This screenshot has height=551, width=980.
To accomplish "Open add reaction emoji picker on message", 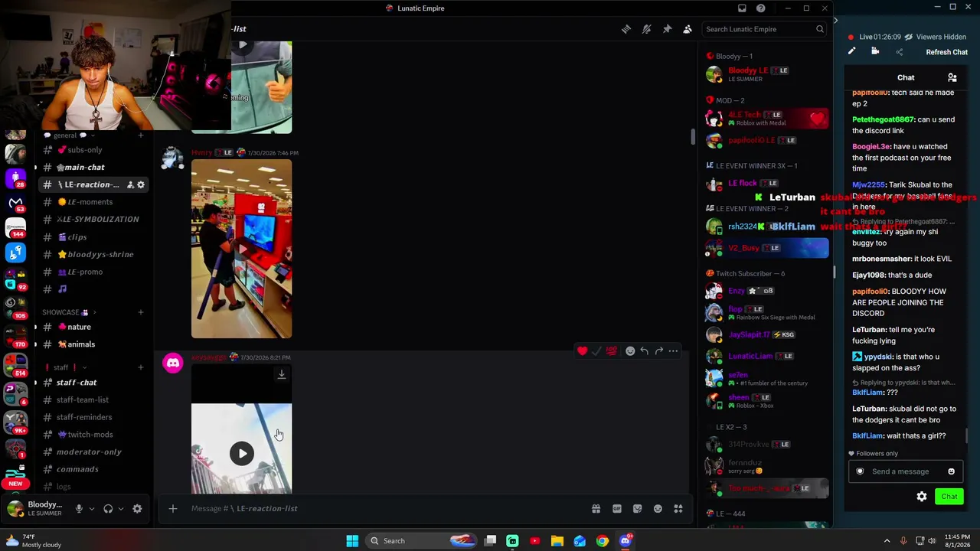I will click(x=630, y=351).
